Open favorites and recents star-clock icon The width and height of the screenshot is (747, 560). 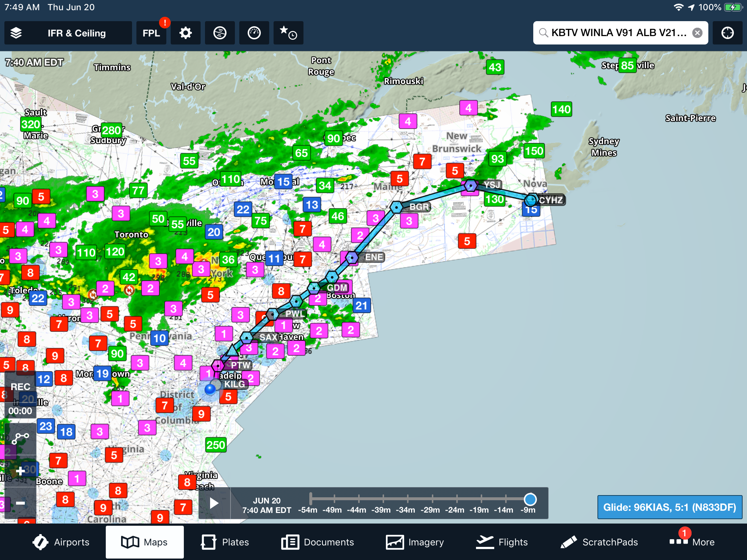coord(289,33)
